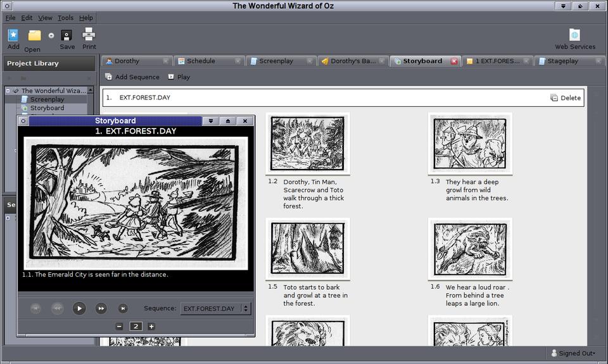Click the fast-forward button in player

coord(101,308)
